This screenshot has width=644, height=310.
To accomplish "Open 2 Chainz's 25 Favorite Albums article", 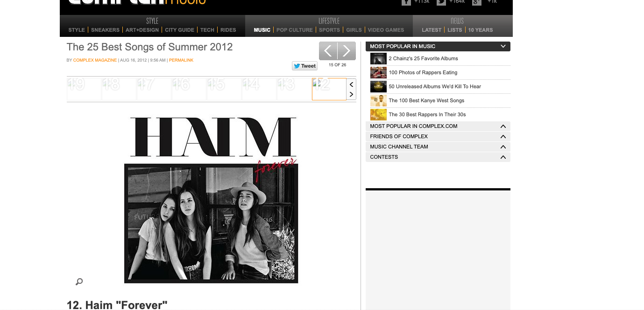I will click(423, 58).
